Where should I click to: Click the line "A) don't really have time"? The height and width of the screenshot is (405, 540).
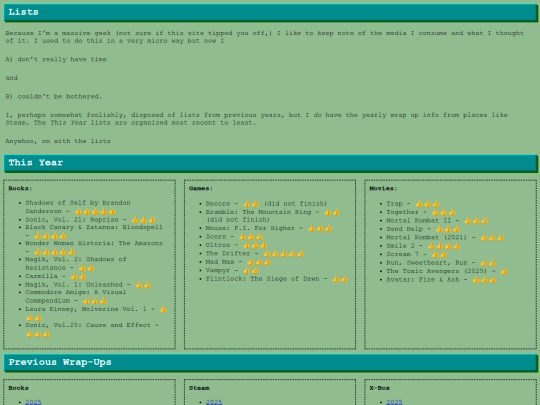pos(56,59)
